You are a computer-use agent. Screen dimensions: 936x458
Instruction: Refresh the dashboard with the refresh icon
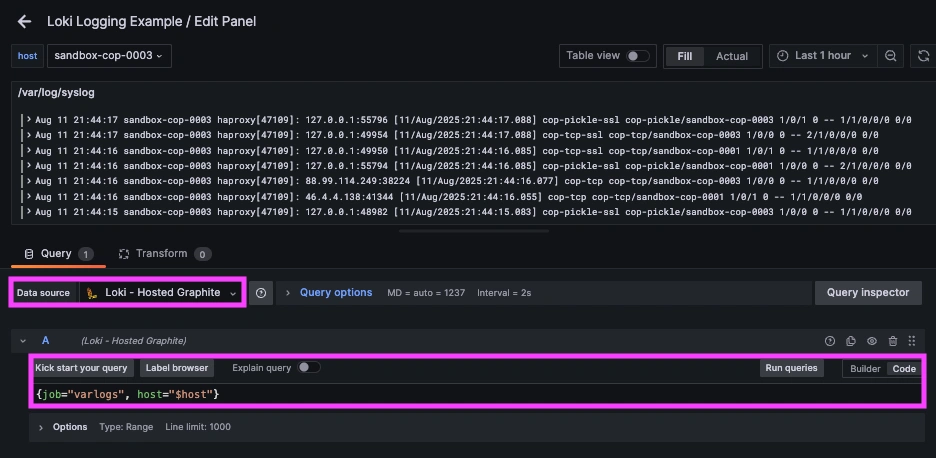click(x=923, y=56)
